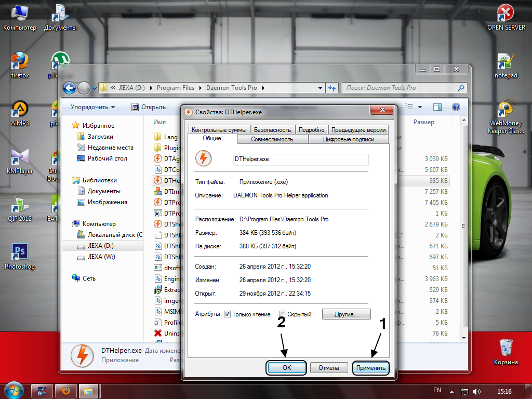Expand the Program Files breadcrumb arrow

(200, 88)
